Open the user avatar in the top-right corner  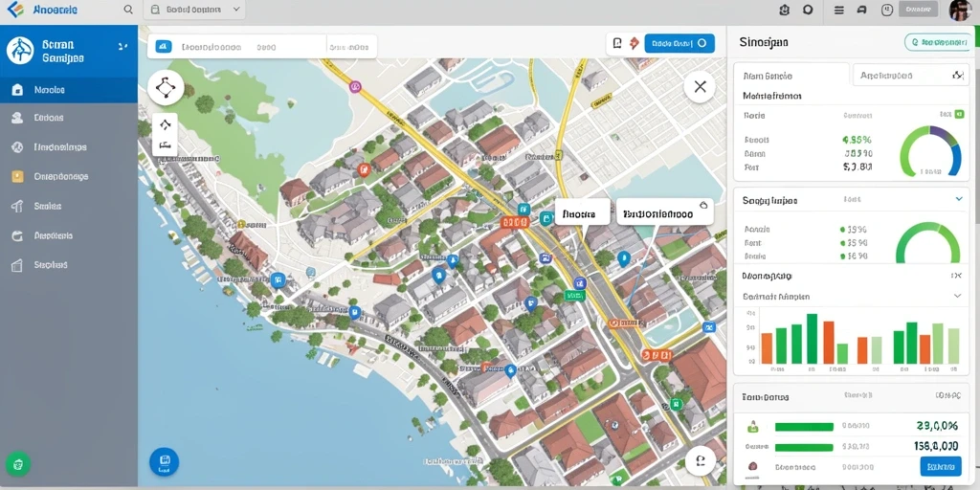pyautogui.click(x=960, y=10)
